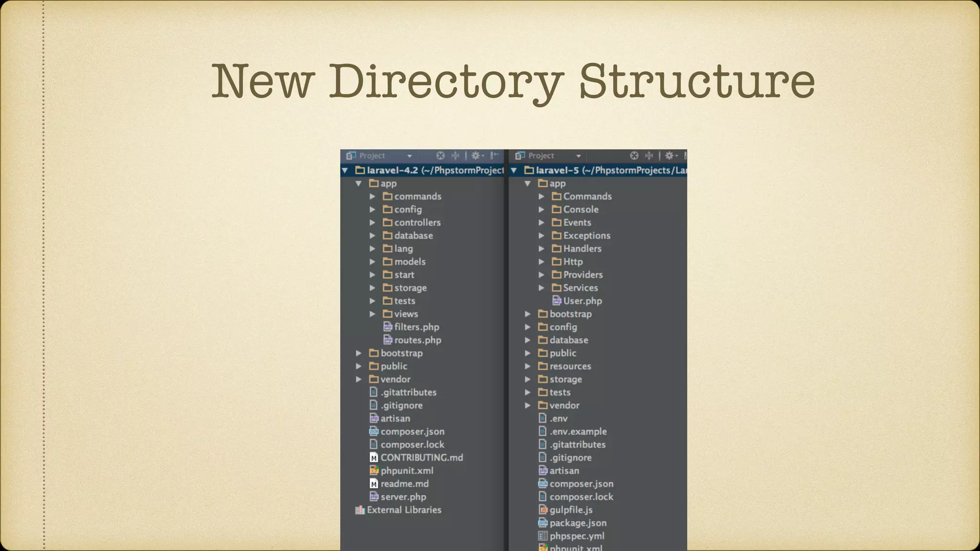
Task: Expand the controllers folder
Action: click(372, 222)
